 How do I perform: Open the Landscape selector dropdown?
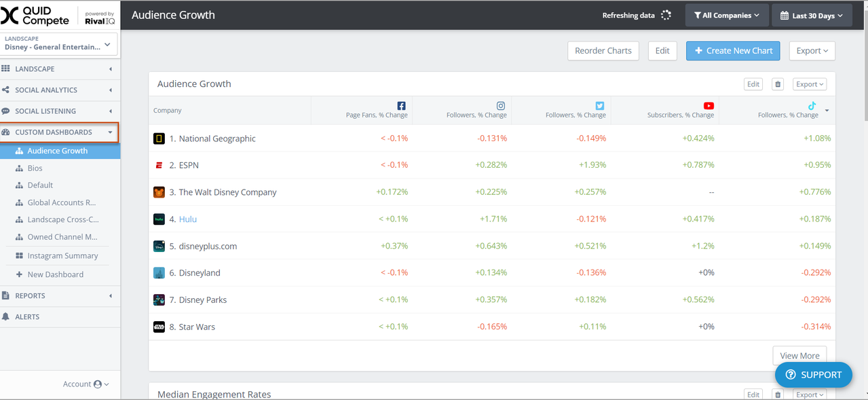coord(59,43)
